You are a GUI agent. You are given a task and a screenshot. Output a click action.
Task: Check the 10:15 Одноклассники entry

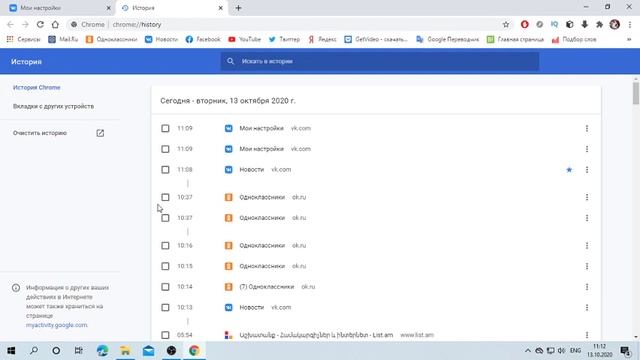click(165, 266)
